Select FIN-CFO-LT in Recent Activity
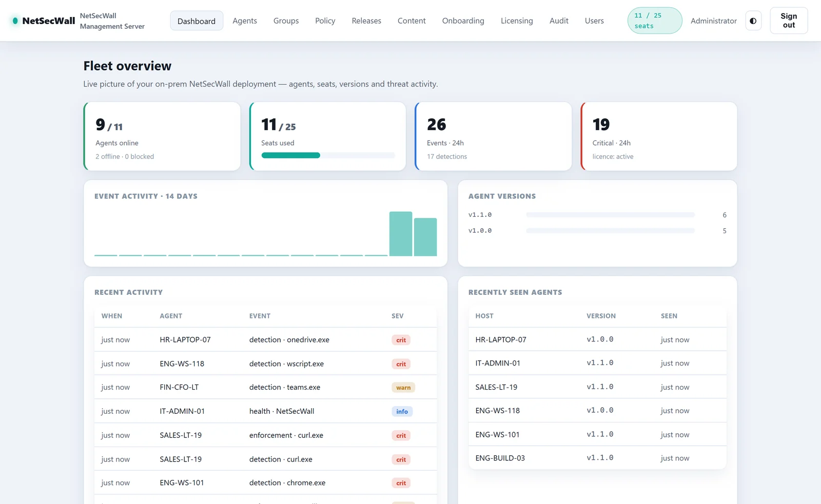Image resolution: width=821 pixels, height=504 pixels. click(x=179, y=387)
